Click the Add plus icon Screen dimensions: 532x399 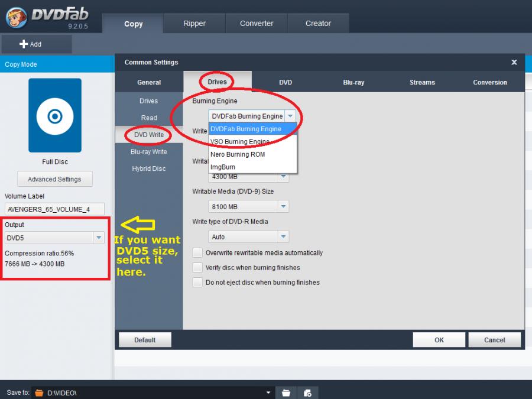point(24,44)
